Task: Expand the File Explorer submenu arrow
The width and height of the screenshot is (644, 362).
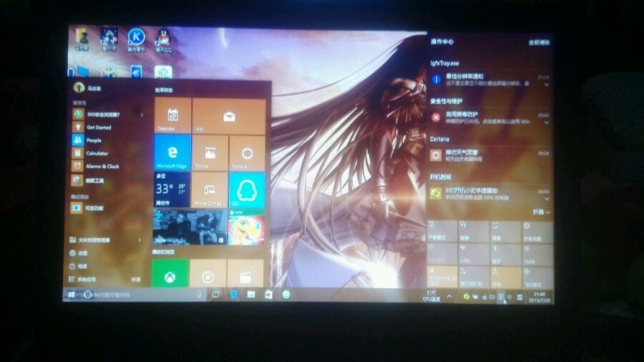Action: (140, 240)
